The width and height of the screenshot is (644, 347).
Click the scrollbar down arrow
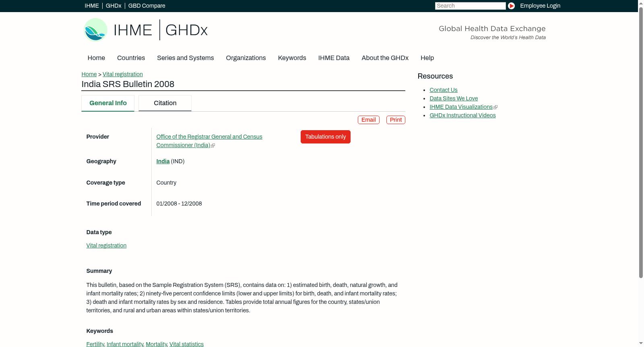tap(641, 344)
